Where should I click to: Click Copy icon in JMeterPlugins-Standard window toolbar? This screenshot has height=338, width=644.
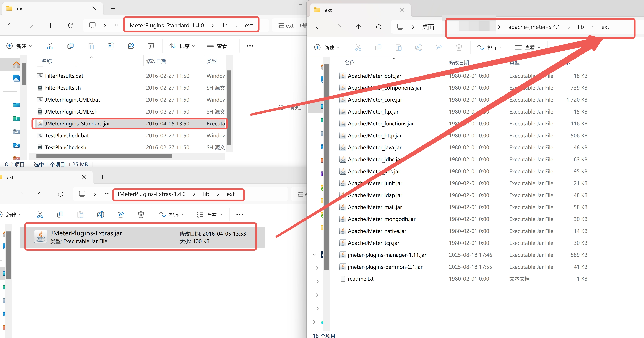tap(70, 46)
